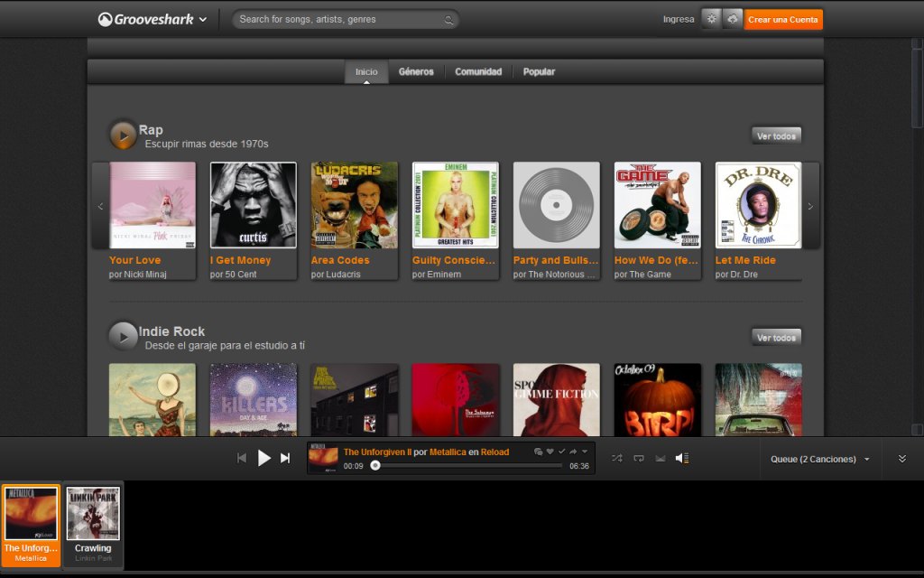Select The Unforgiven II queue item
924x578 pixels.
pyautogui.click(x=31, y=527)
